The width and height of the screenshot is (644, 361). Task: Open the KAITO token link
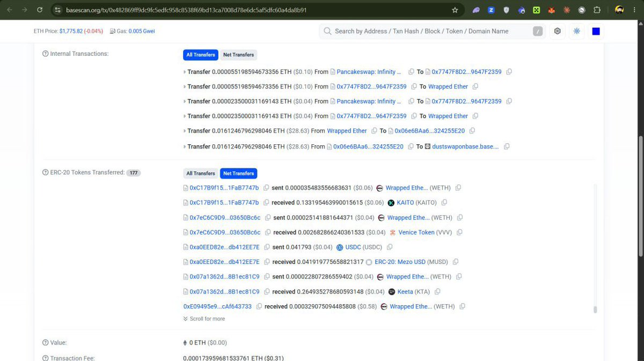(x=405, y=203)
